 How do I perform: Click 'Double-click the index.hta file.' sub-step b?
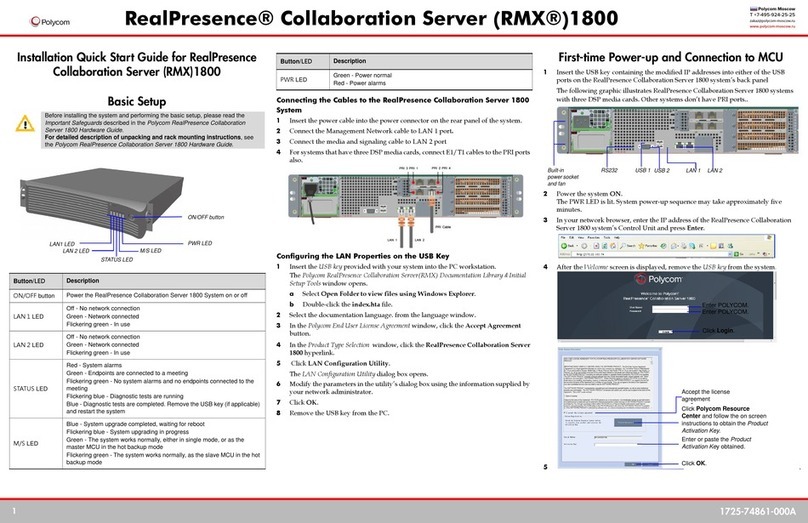click(x=347, y=305)
